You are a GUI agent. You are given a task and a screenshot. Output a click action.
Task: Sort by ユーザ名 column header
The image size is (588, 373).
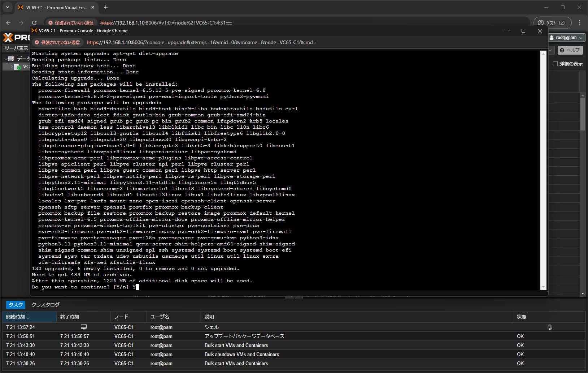[174, 317]
